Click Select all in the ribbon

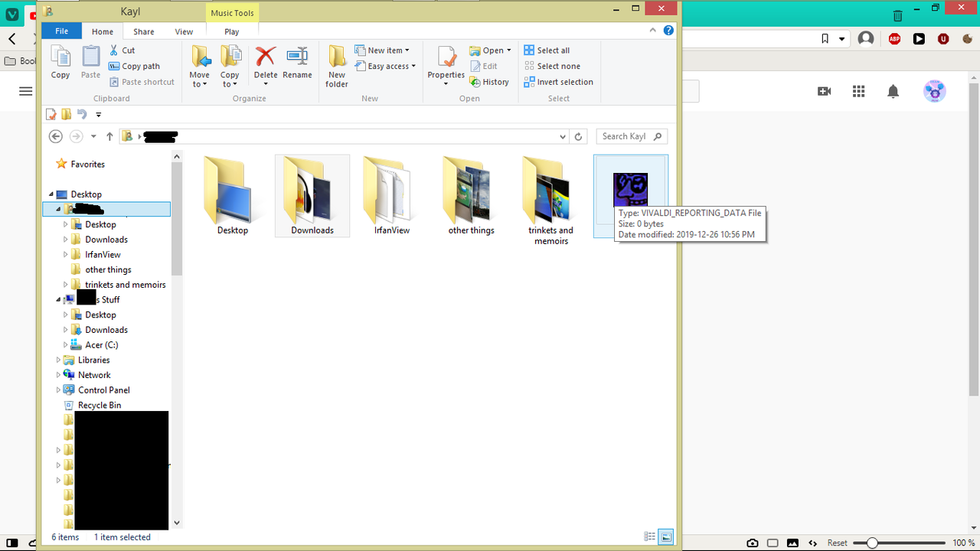pos(547,51)
